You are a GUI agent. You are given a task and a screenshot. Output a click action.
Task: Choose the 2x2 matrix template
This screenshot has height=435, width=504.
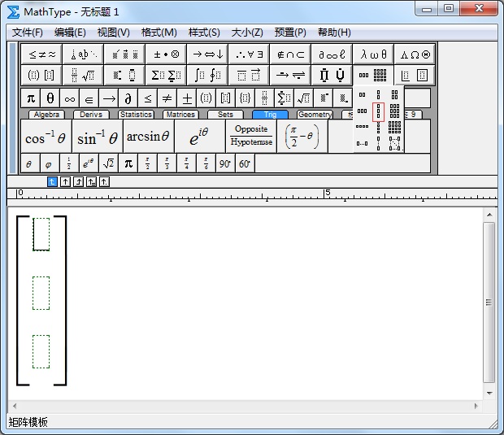pos(395,94)
